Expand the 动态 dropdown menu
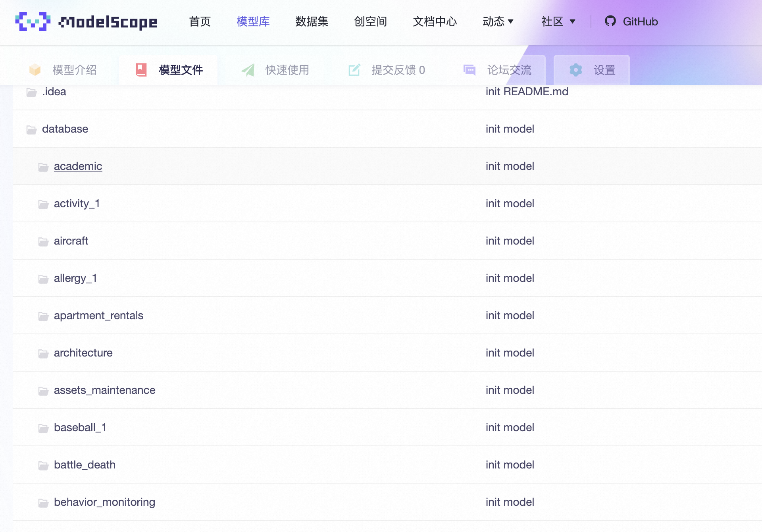The height and width of the screenshot is (532, 762). 498,21
